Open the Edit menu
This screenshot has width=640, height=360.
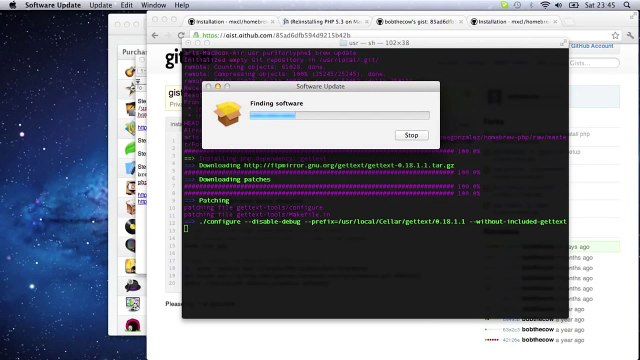(127, 5)
